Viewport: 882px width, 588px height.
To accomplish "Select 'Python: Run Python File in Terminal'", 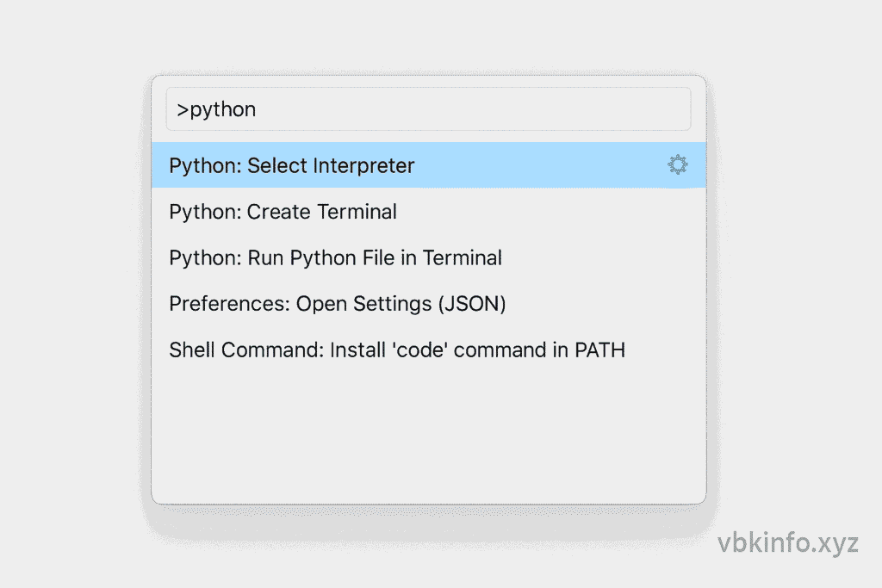I will click(335, 257).
